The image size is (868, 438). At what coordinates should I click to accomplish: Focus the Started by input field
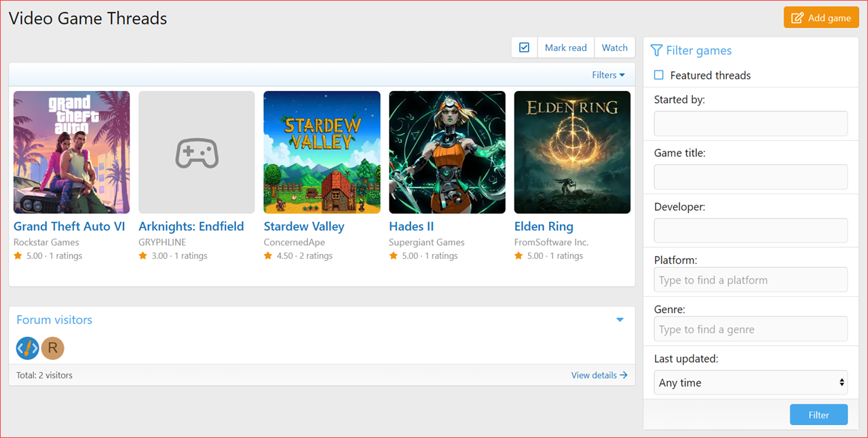[x=751, y=124]
